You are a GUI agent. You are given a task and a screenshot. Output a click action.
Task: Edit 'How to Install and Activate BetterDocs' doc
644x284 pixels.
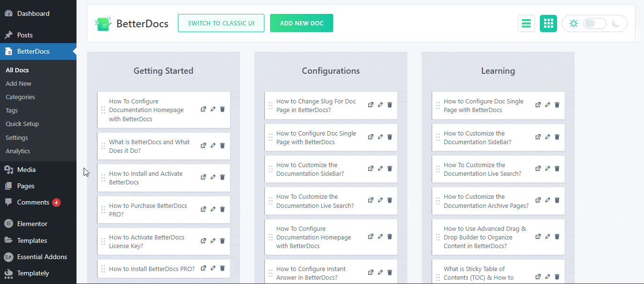(213, 177)
